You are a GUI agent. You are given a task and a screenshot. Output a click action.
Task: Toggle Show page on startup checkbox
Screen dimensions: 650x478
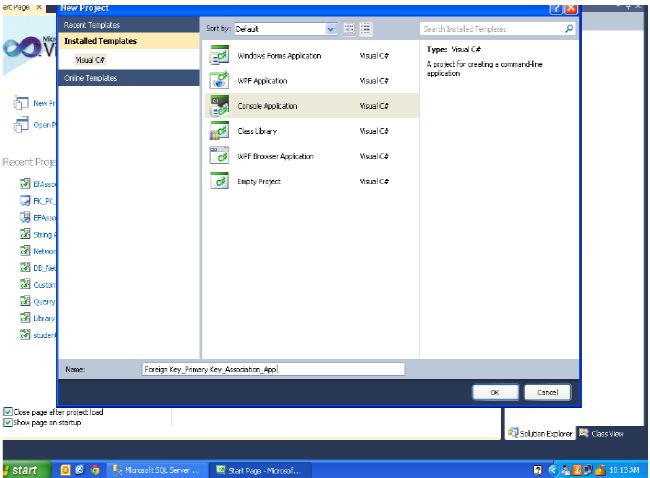coord(8,422)
